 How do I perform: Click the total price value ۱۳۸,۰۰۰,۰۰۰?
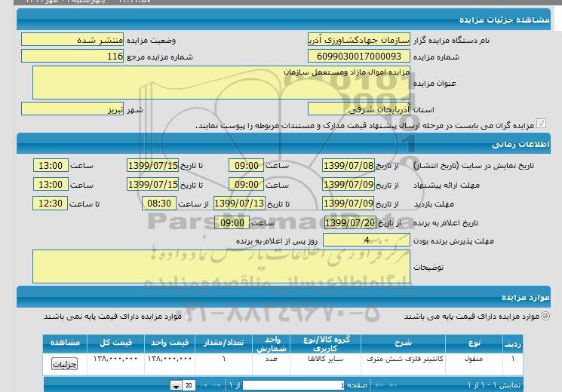(x=115, y=359)
